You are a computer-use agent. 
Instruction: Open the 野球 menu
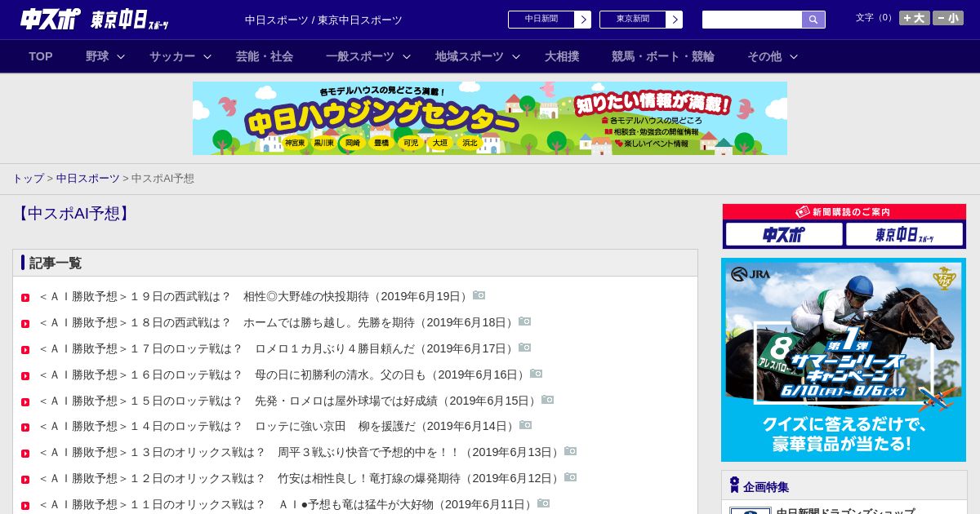click(97, 56)
